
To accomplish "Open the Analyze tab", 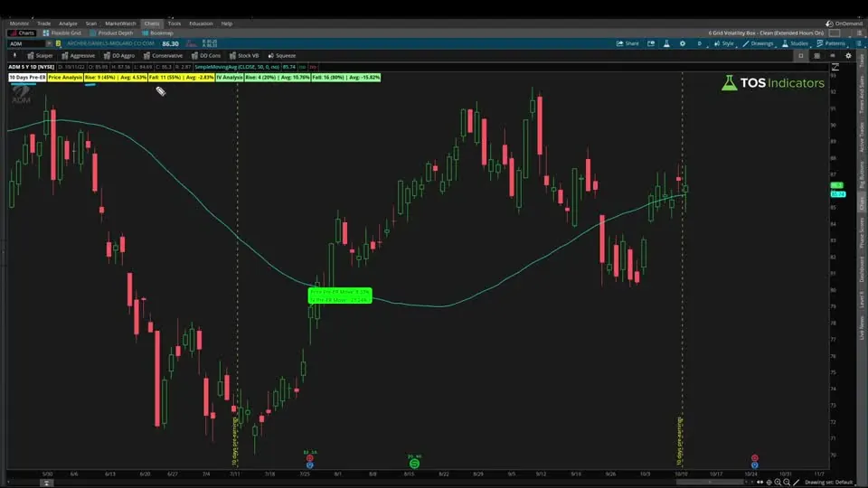I will [68, 23].
